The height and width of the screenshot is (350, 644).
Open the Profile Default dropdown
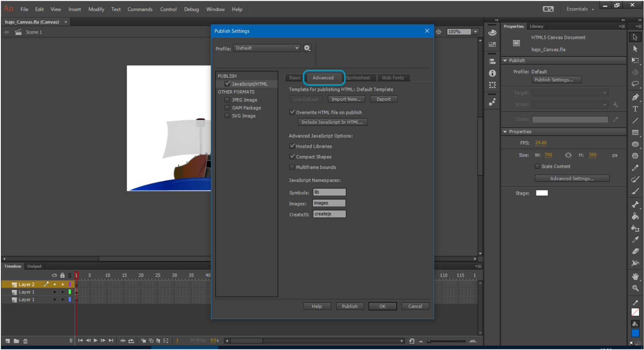[267, 48]
